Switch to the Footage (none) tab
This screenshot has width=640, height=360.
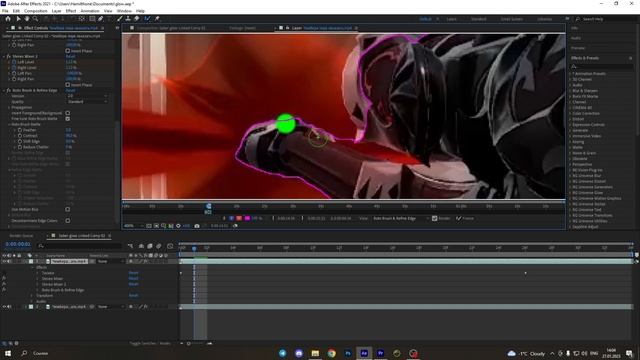tap(242, 28)
